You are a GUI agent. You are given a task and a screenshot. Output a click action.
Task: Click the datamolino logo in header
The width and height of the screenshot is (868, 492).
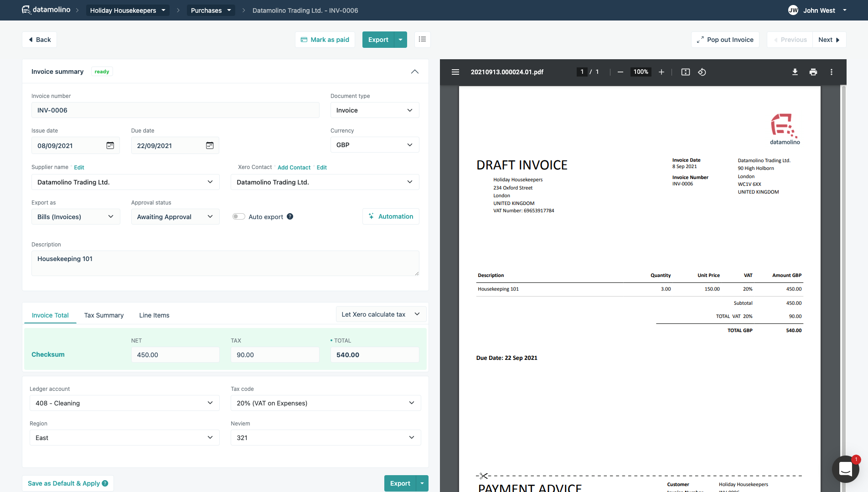tap(46, 10)
